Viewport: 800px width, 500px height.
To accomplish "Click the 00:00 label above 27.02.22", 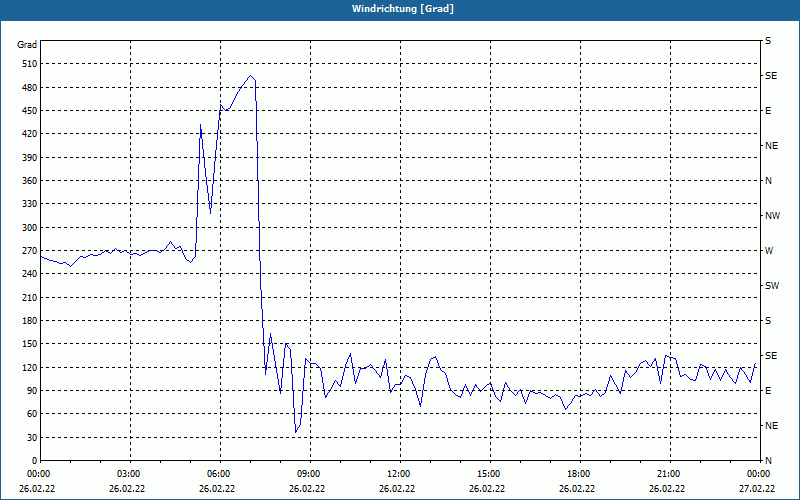I will [759, 474].
